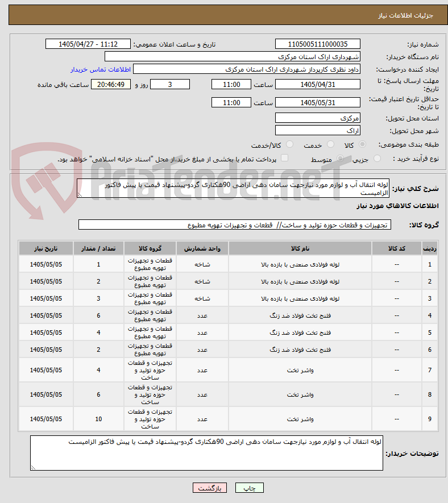Select the کالا/خدمت radio button
Screen dimensions: 448x503
289,145
